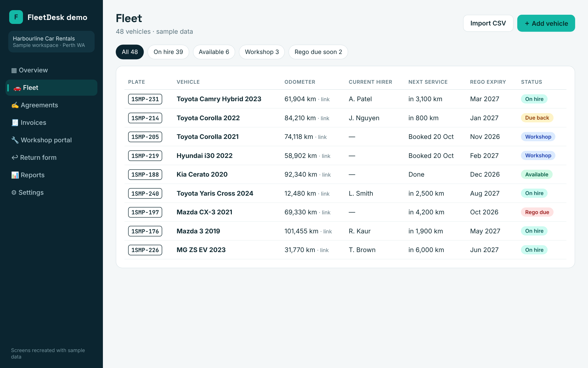The height and width of the screenshot is (368, 588).
Task: Click the Add vehicle button
Action: 546,23
